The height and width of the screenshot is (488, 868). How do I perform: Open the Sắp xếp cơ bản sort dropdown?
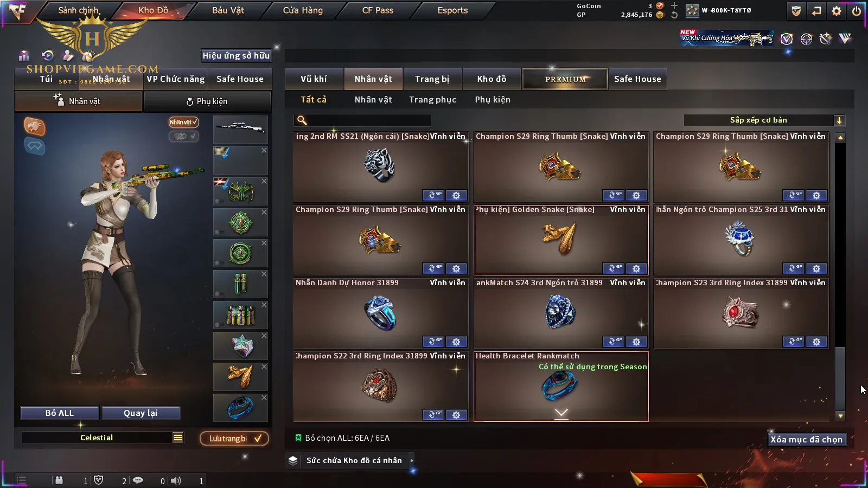(765, 120)
